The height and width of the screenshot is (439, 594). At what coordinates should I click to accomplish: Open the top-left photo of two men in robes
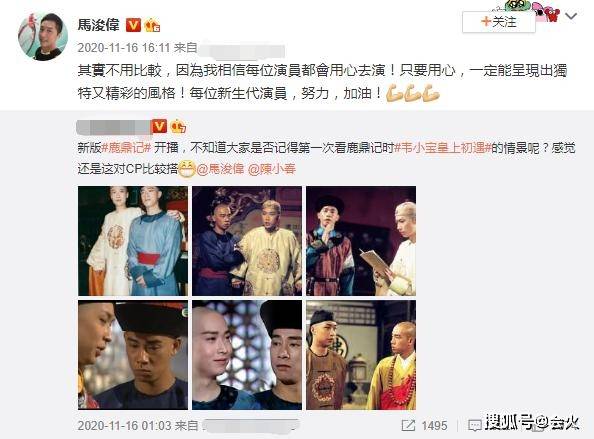tap(133, 241)
